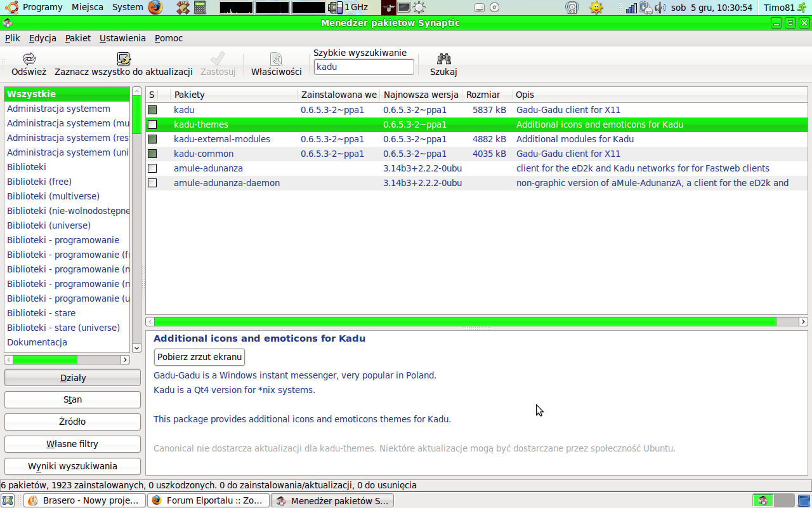Open package Właściwości toolbar icon
This screenshot has height=508, width=812.
276,59
